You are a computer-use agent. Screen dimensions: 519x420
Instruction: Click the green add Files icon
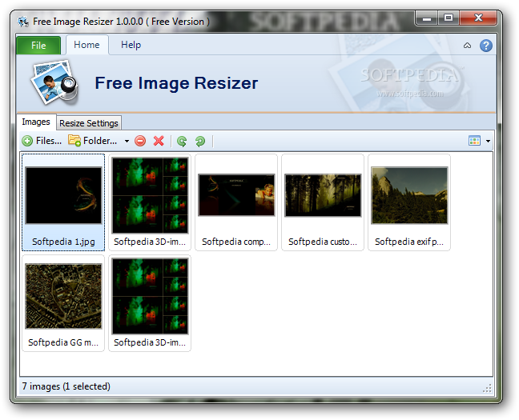[27, 141]
